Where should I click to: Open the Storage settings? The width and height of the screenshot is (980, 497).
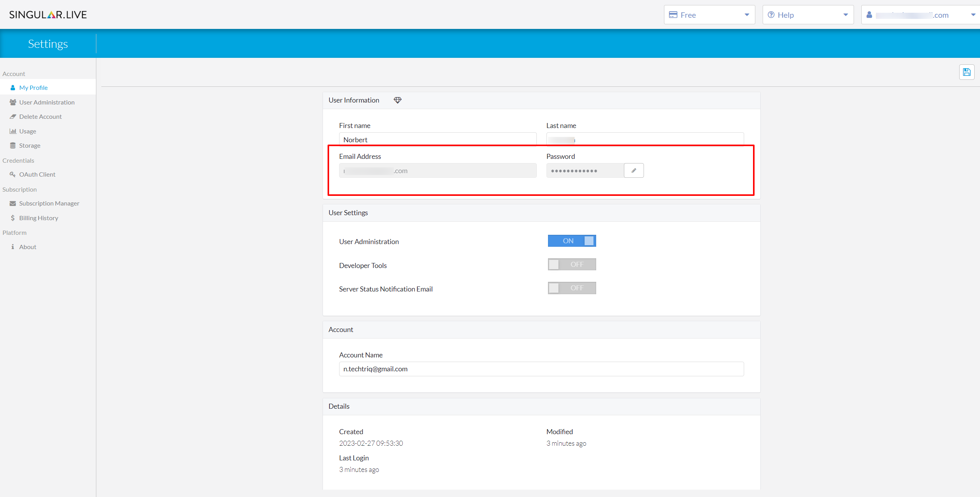pyautogui.click(x=30, y=145)
